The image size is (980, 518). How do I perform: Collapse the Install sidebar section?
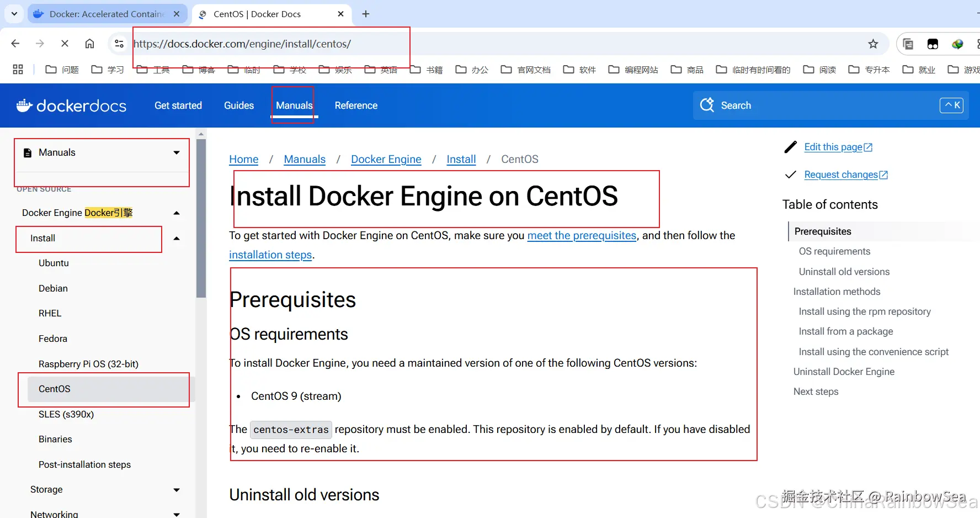[x=177, y=239]
